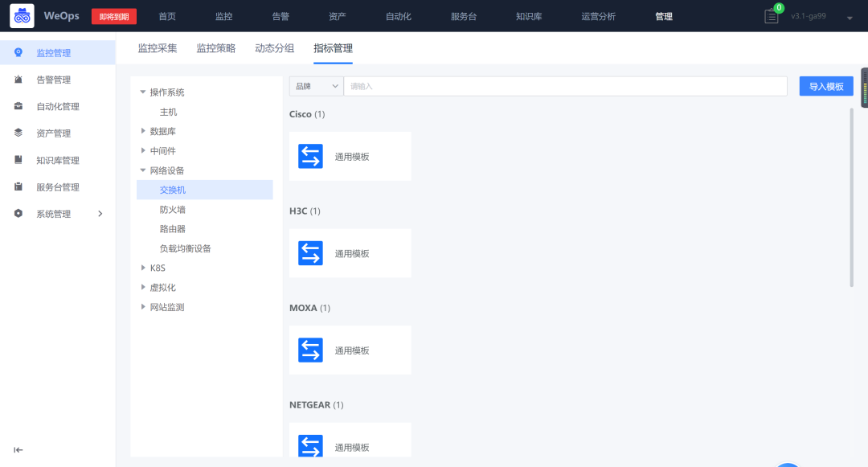Click the Cisco (1) group heading
Image resolution: width=868 pixels, height=467 pixels.
coord(307,114)
